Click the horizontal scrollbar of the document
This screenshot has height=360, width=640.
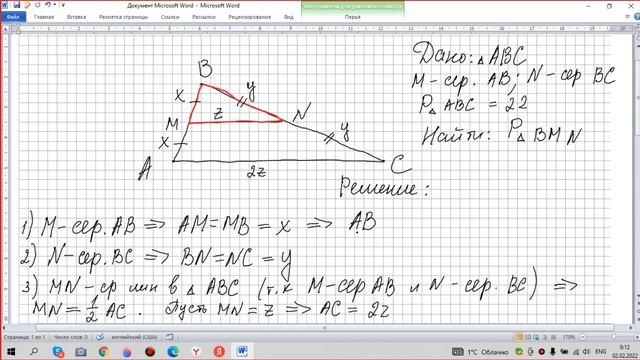pyautogui.click(x=325, y=328)
